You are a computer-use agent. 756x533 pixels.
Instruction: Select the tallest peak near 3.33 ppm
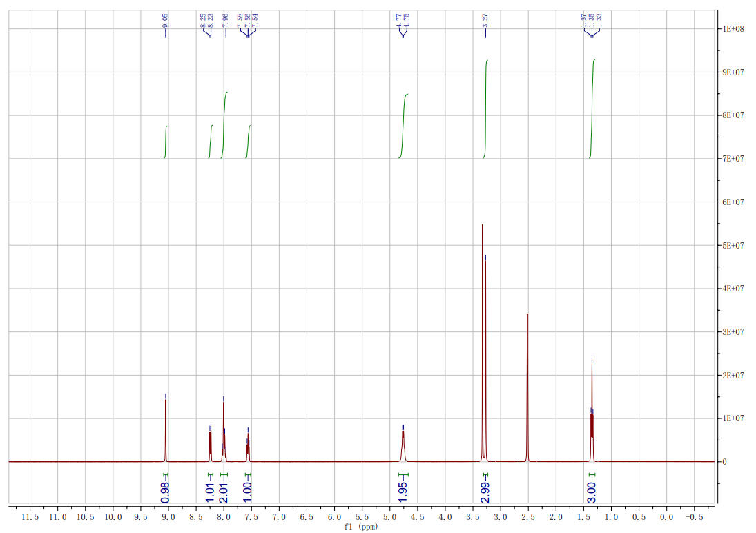[482, 342]
